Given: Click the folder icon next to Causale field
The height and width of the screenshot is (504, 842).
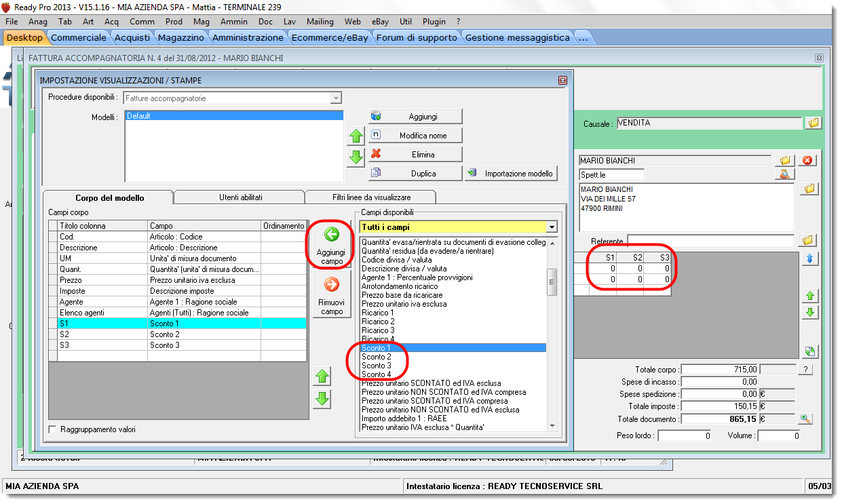Looking at the screenshot, I should pos(814,123).
